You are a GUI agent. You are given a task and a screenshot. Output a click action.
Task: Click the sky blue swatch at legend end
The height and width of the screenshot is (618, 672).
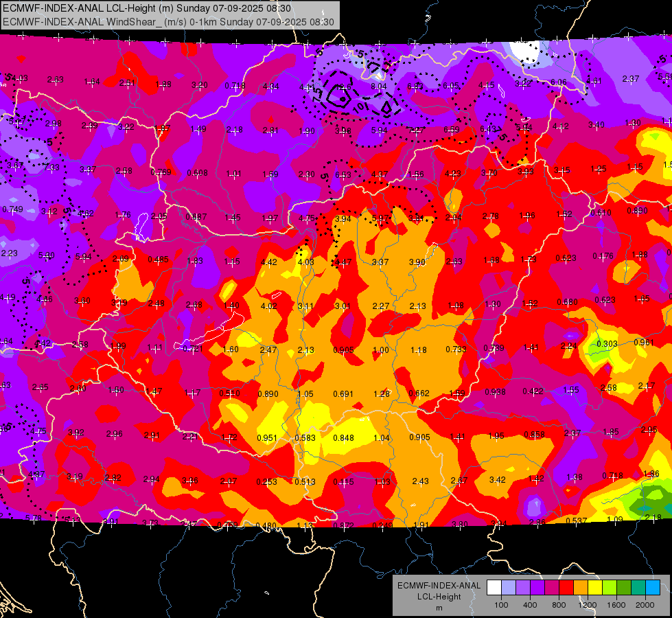pyautogui.click(x=653, y=587)
